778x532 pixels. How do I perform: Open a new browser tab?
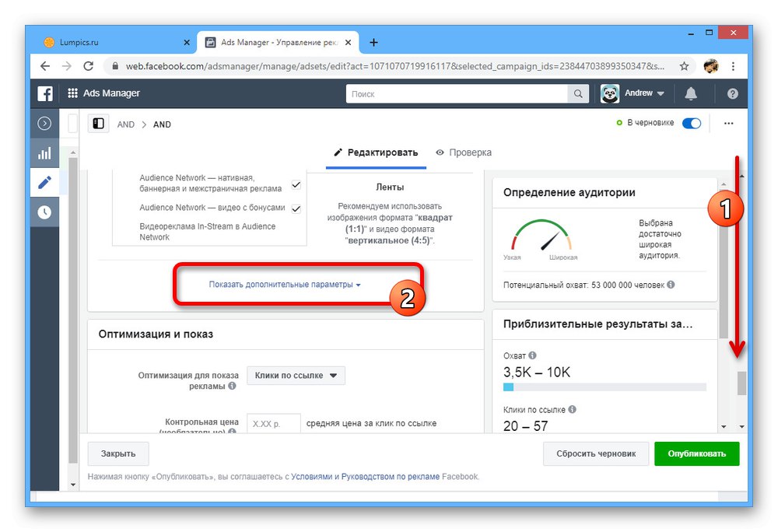pos(373,43)
